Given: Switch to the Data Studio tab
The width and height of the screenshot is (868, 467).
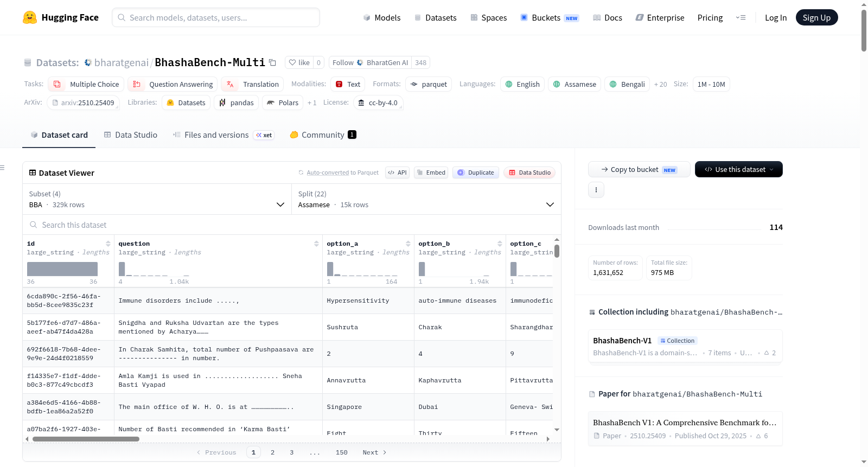Looking at the screenshot, I should [131, 135].
